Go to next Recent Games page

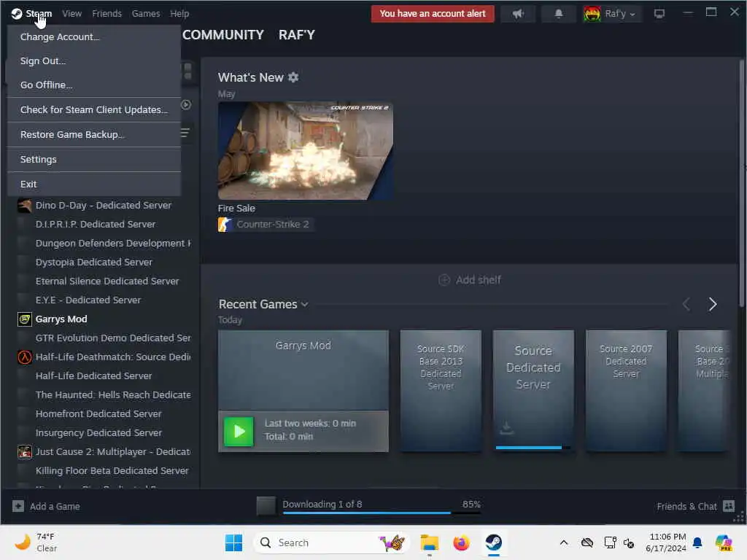tap(712, 304)
